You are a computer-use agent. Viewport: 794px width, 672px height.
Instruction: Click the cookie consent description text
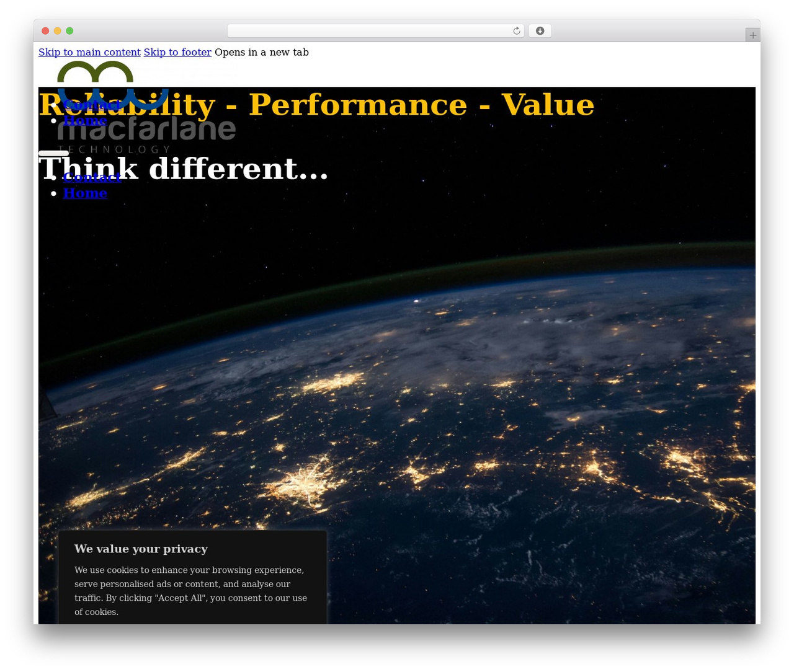191,591
